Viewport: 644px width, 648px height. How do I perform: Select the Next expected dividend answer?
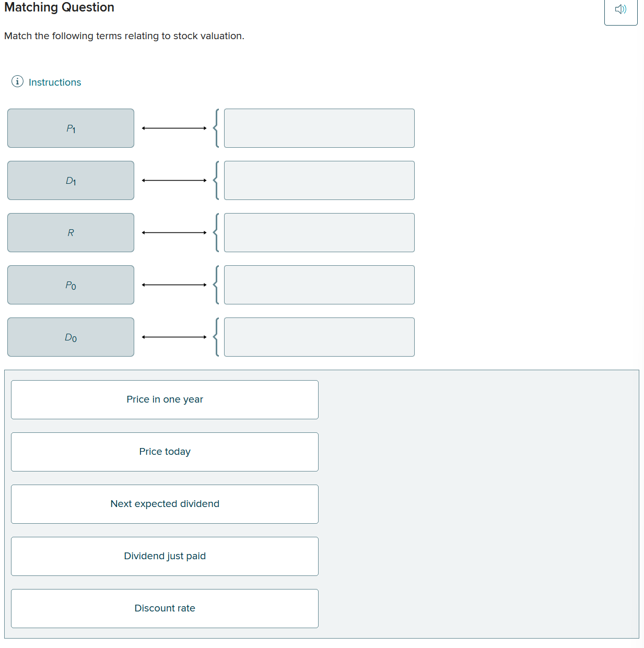(165, 503)
